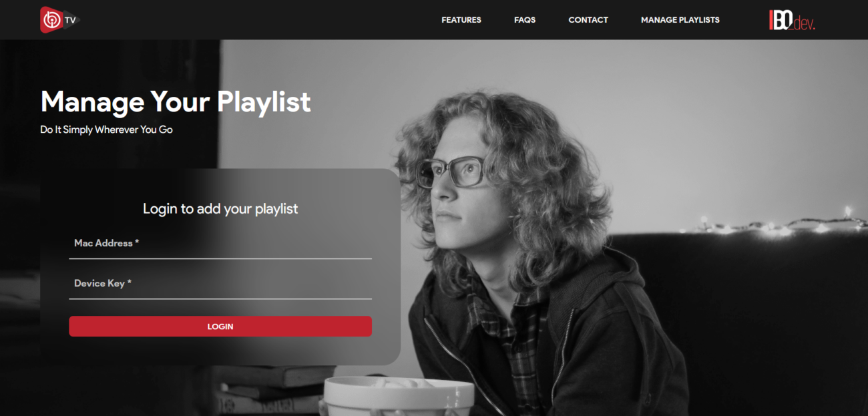This screenshot has height=416, width=868.
Task: Click the red IBO TV play logo icon
Action: tap(51, 20)
